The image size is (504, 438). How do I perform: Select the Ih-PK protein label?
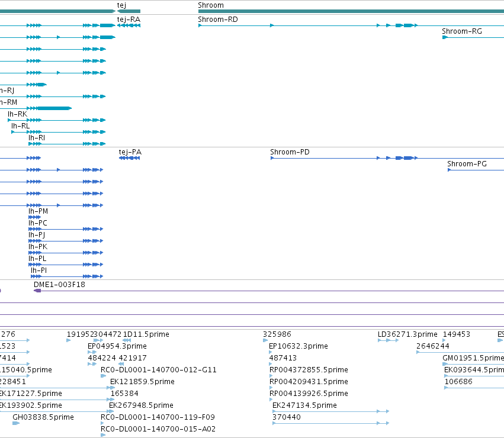pyautogui.click(x=38, y=247)
